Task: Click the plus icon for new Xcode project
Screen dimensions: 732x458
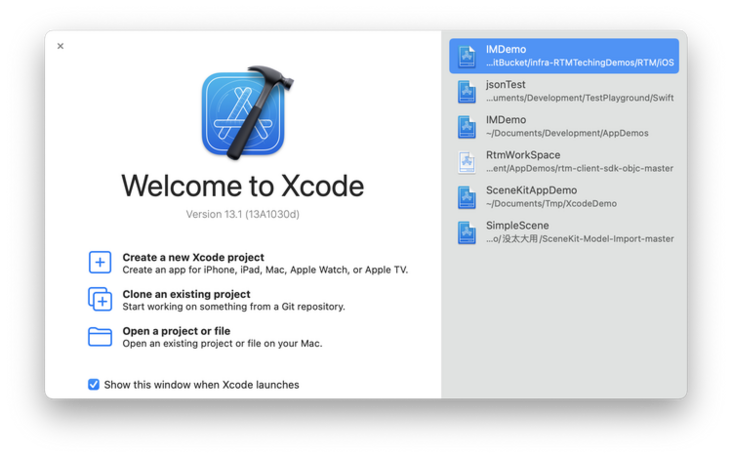Action: click(x=100, y=262)
